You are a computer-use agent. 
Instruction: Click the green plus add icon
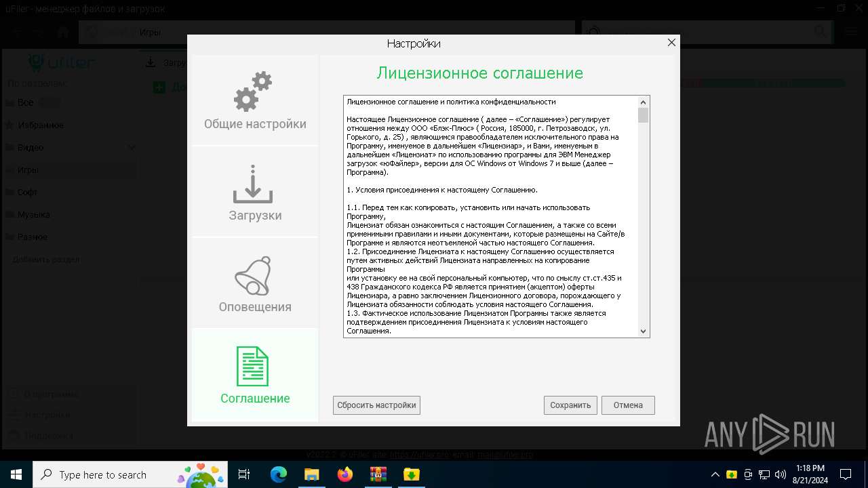click(159, 87)
